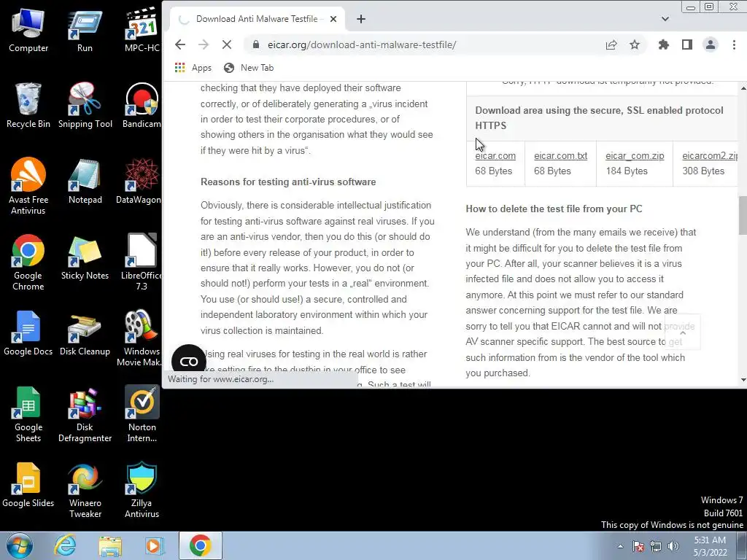Select the Zillya Antivirus shortcut
The width and height of the screenshot is (747, 560).
[x=142, y=489]
